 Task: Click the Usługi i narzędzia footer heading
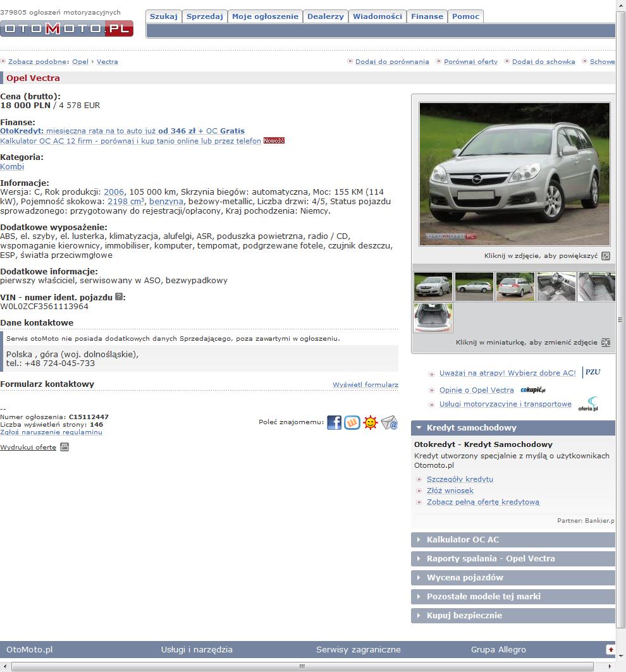click(197, 650)
